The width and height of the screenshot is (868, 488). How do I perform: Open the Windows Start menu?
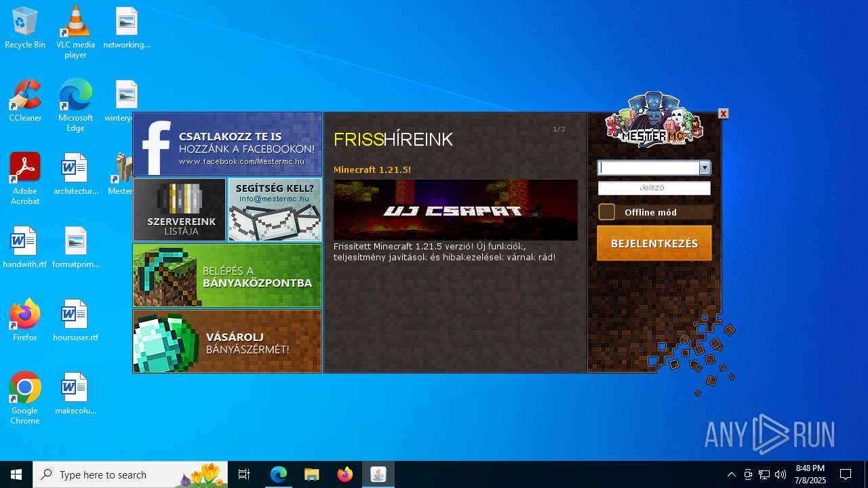pos(16,474)
